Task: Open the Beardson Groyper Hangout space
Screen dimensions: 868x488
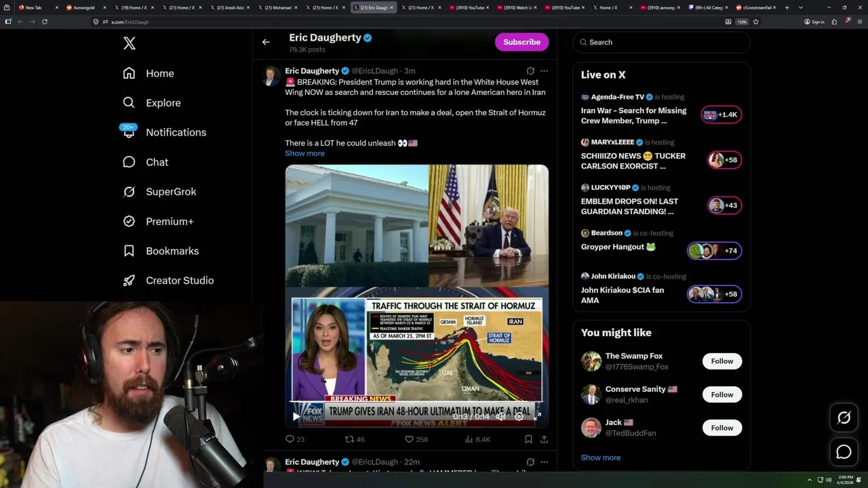Action: [661, 244]
